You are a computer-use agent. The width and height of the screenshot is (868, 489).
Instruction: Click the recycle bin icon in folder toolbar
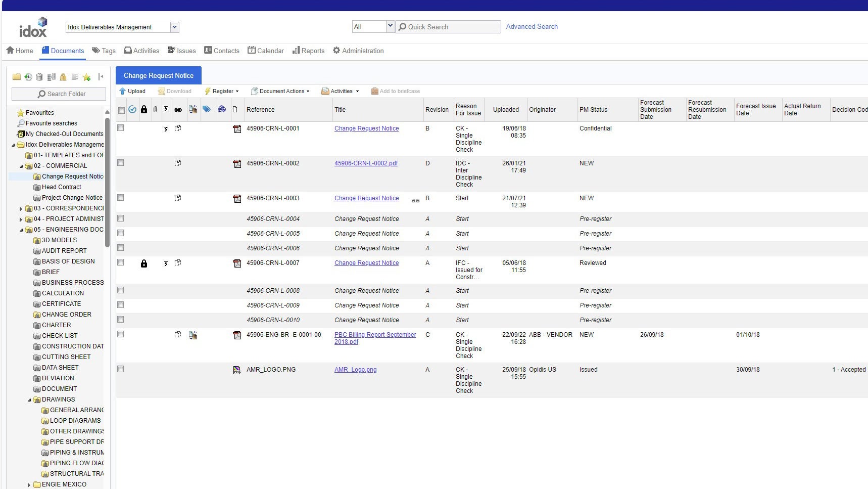point(39,77)
